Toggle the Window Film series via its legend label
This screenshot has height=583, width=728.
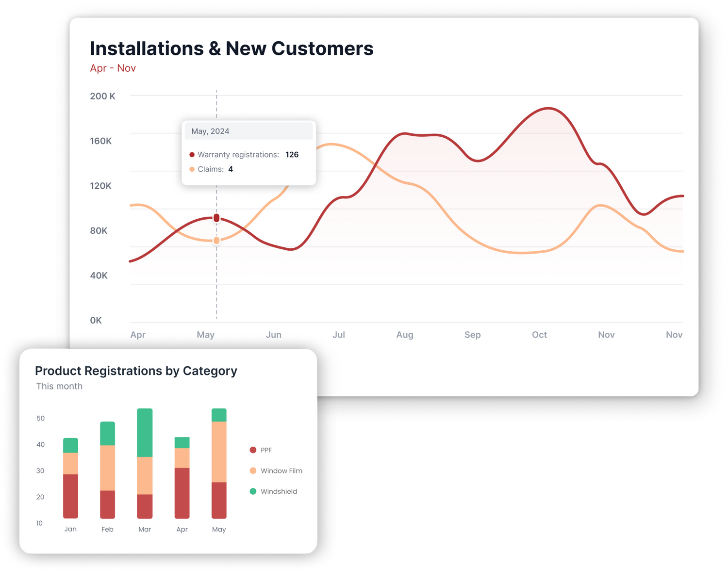point(281,471)
